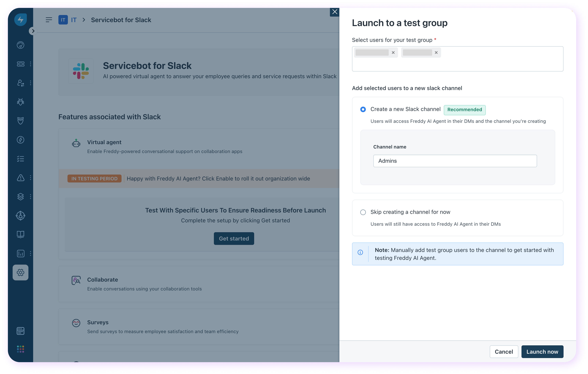Open the admin settings gear icon
The image size is (588, 374).
pyautogui.click(x=21, y=272)
